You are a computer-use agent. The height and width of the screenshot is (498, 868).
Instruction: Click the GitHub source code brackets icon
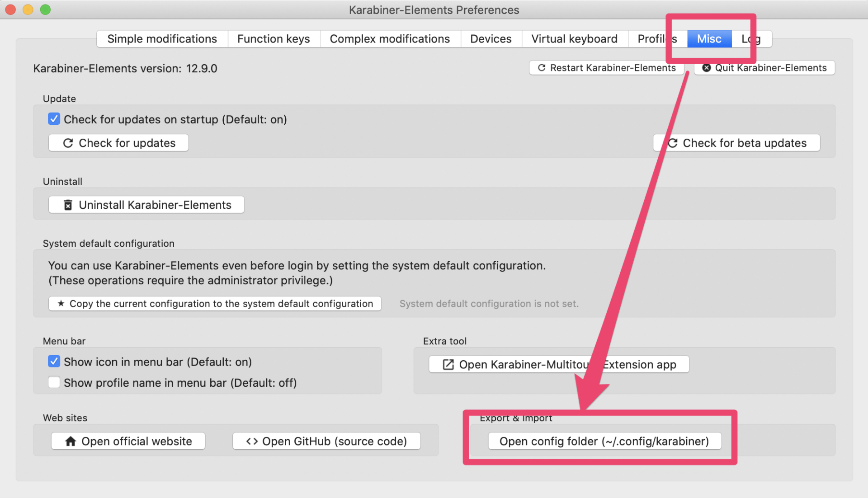[x=252, y=442]
